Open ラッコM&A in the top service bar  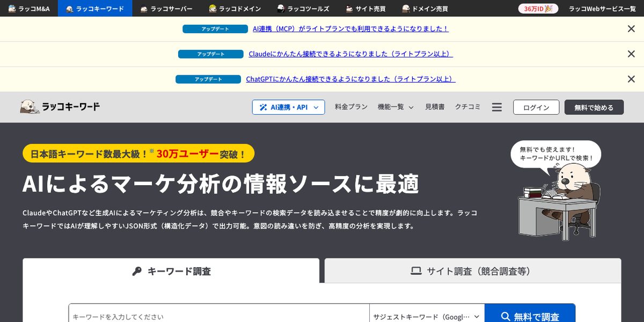[29, 9]
